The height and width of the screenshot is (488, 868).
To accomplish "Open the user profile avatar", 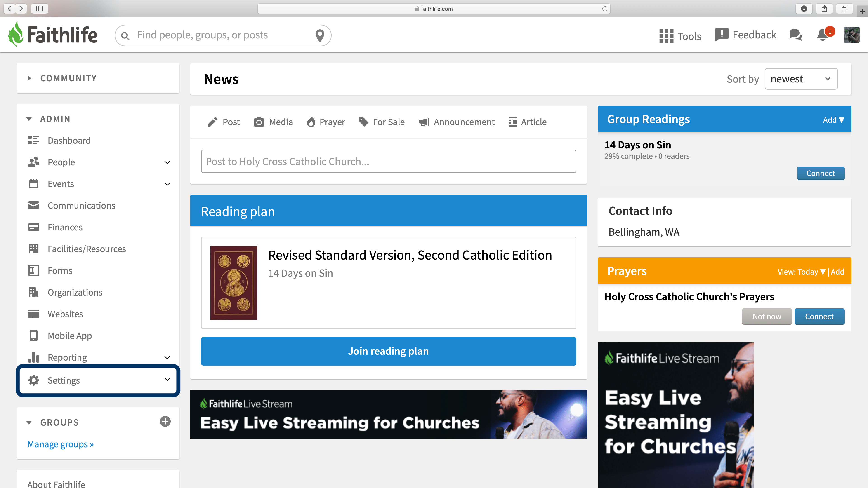I will tap(851, 35).
